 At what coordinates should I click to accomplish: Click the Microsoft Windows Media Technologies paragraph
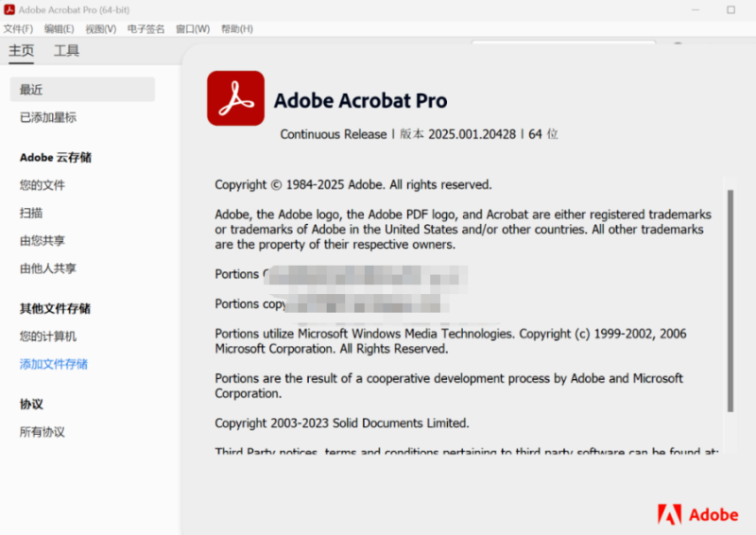pos(451,341)
